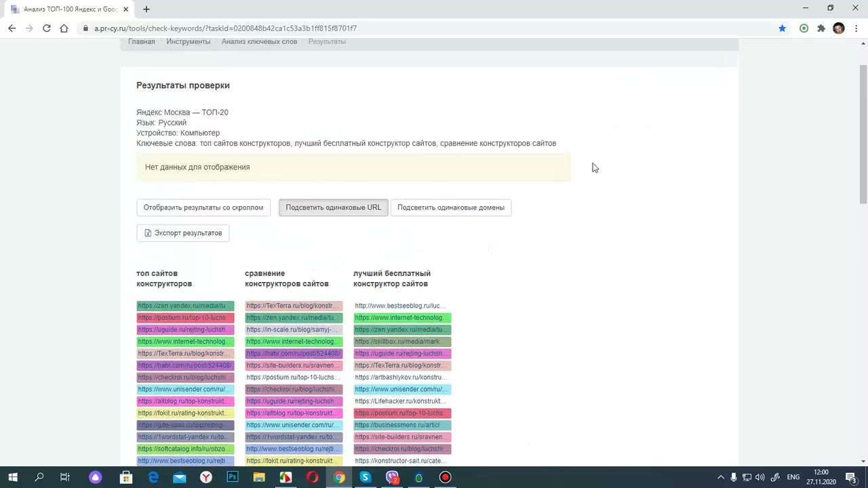Open the volume control in tray

click(x=760, y=477)
